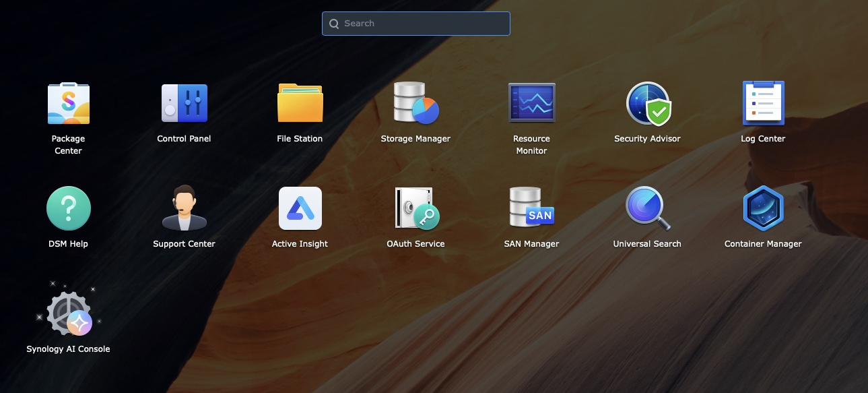868x393 pixels.
Task: Click the "File Station" text label
Action: [300, 139]
